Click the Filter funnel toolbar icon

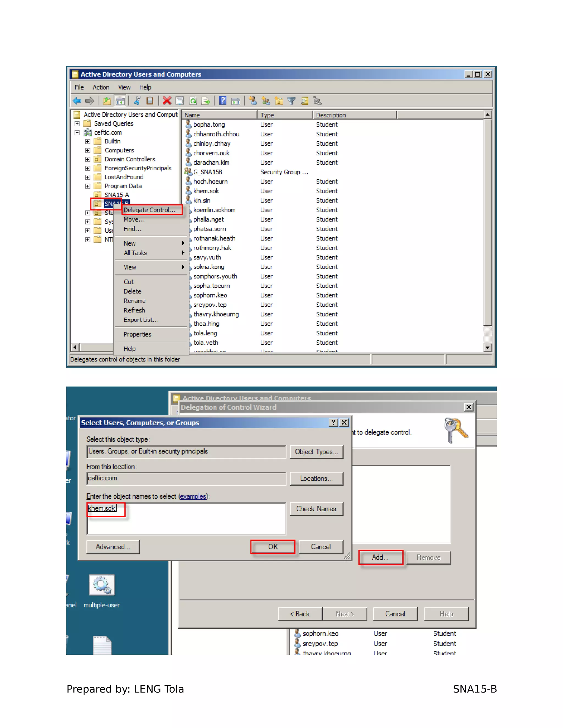point(291,101)
